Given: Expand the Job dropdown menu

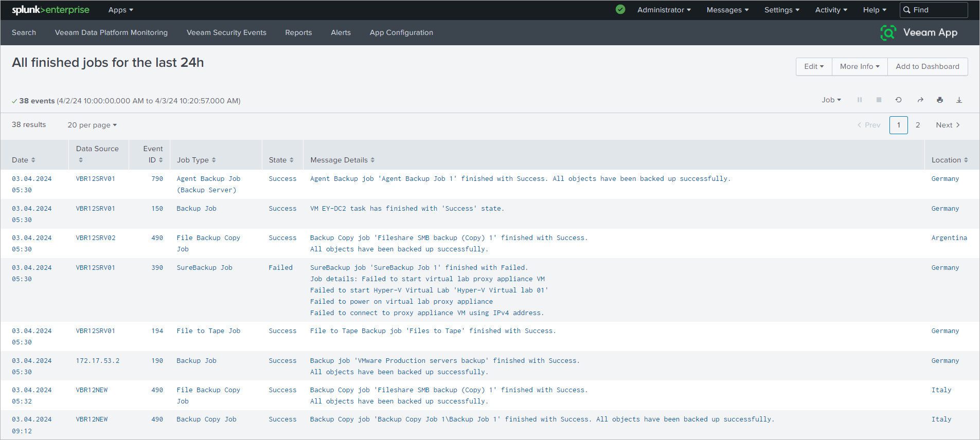Looking at the screenshot, I should click(831, 100).
